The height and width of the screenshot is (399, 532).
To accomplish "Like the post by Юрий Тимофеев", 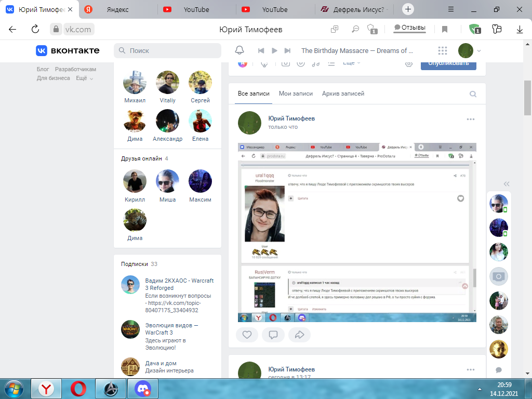I will pos(247,335).
